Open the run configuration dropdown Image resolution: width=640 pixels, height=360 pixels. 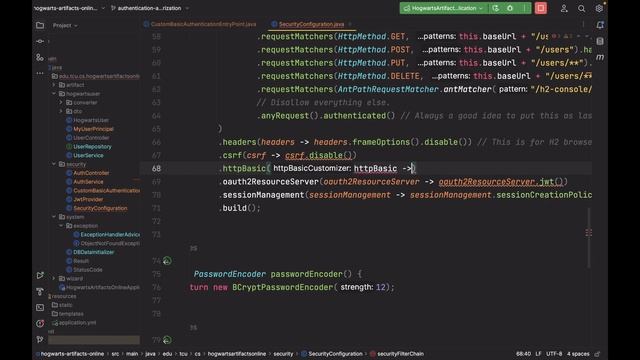(x=444, y=8)
